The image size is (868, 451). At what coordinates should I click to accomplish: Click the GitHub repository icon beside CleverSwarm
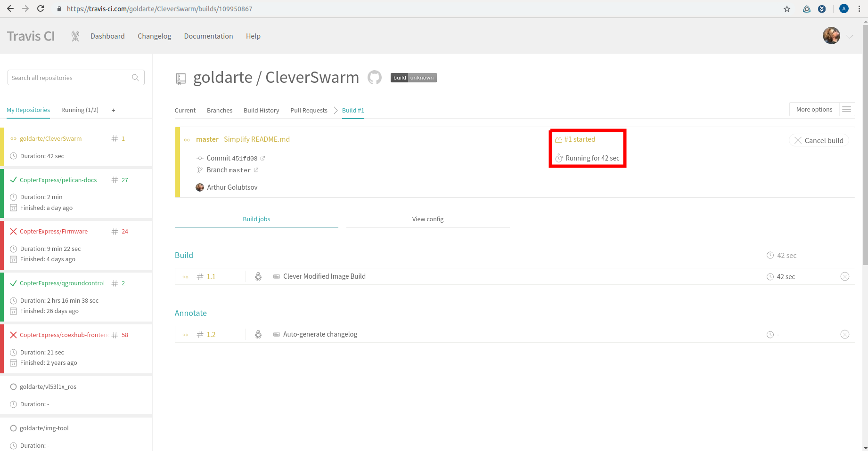[374, 77]
